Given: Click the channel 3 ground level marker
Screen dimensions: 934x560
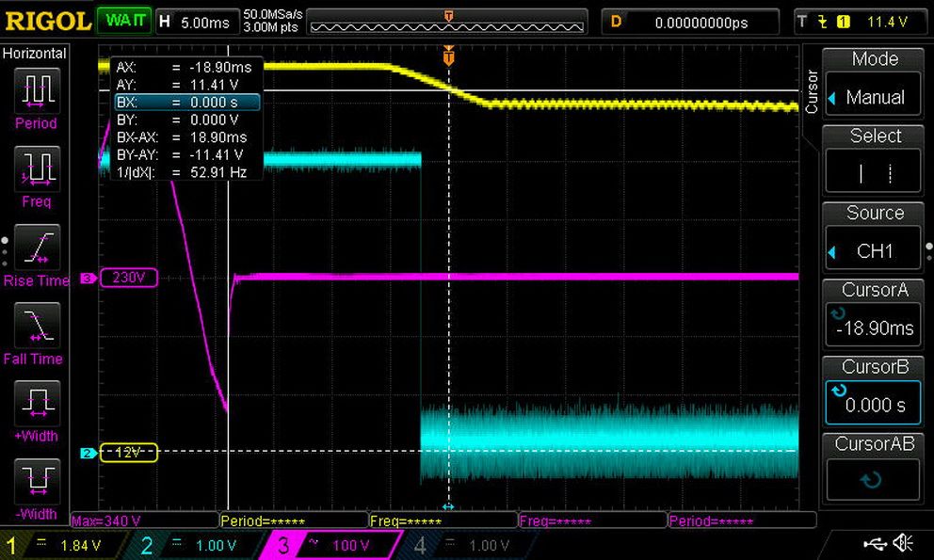Looking at the screenshot, I should pos(89,279).
